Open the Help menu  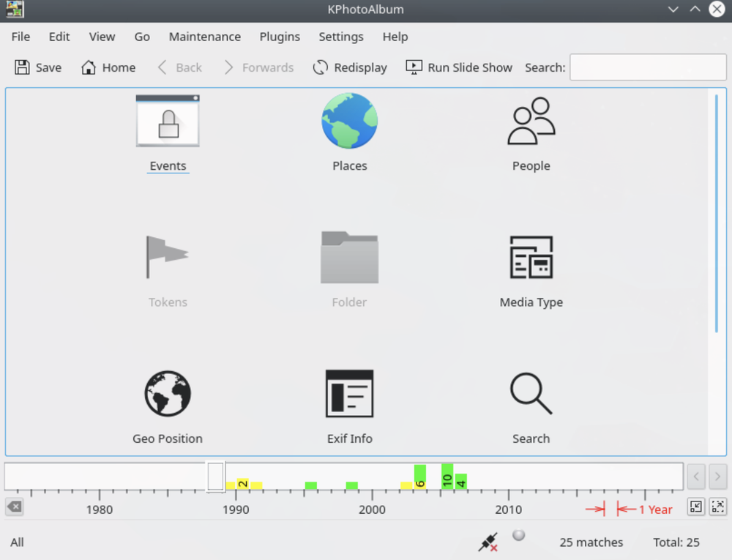[x=395, y=37]
